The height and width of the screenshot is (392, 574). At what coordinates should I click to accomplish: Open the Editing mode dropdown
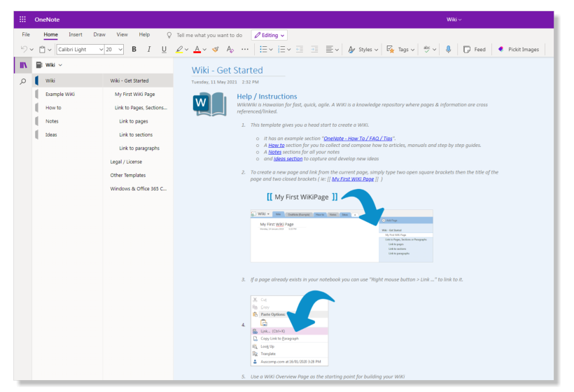tap(269, 35)
